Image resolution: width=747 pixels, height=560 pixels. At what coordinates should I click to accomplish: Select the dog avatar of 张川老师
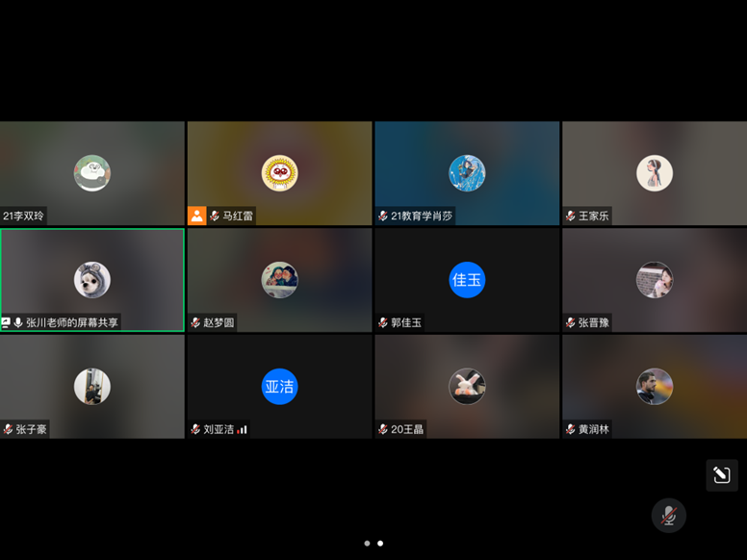click(x=92, y=280)
